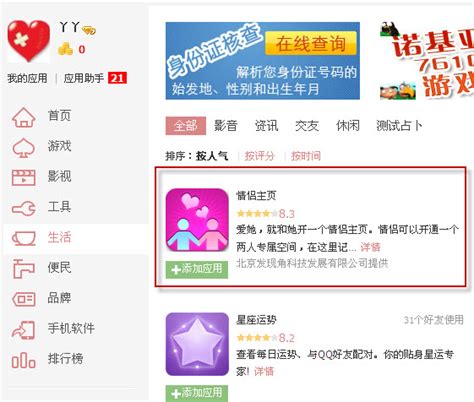The width and height of the screenshot is (474, 402).
Task: Open 应用助手 with 21 notifications
Action: (x=95, y=78)
